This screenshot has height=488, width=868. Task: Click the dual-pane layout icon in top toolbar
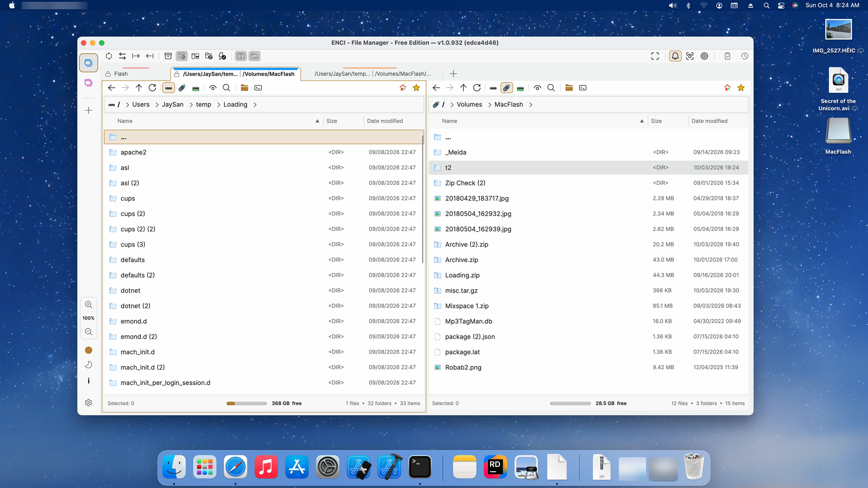tap(195, 56)
